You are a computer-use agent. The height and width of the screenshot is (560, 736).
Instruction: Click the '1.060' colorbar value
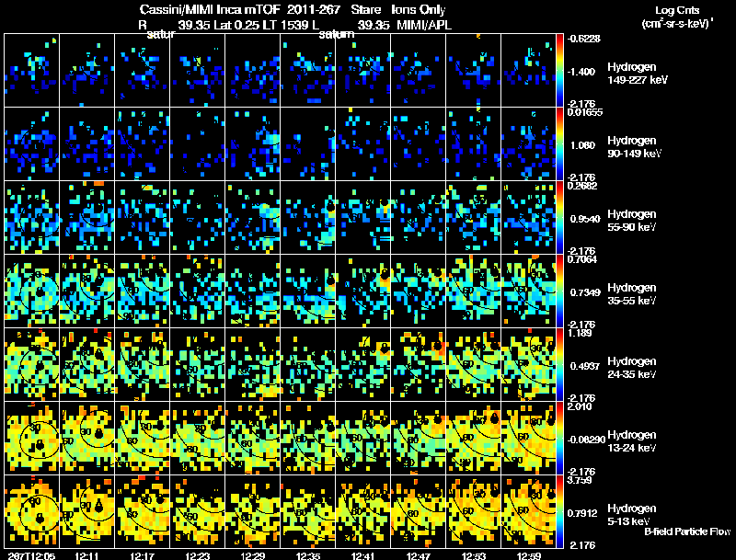pyautogui.click(x=582, y=145)
